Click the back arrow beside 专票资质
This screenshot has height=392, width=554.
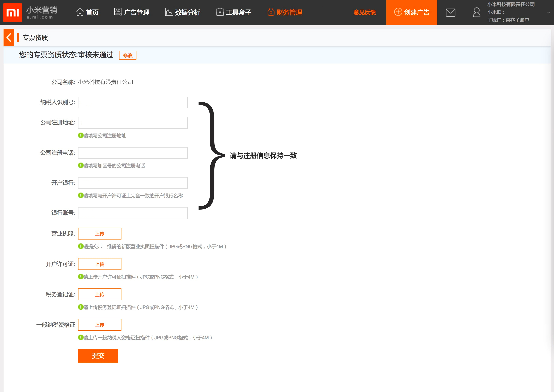pos(9,37)
